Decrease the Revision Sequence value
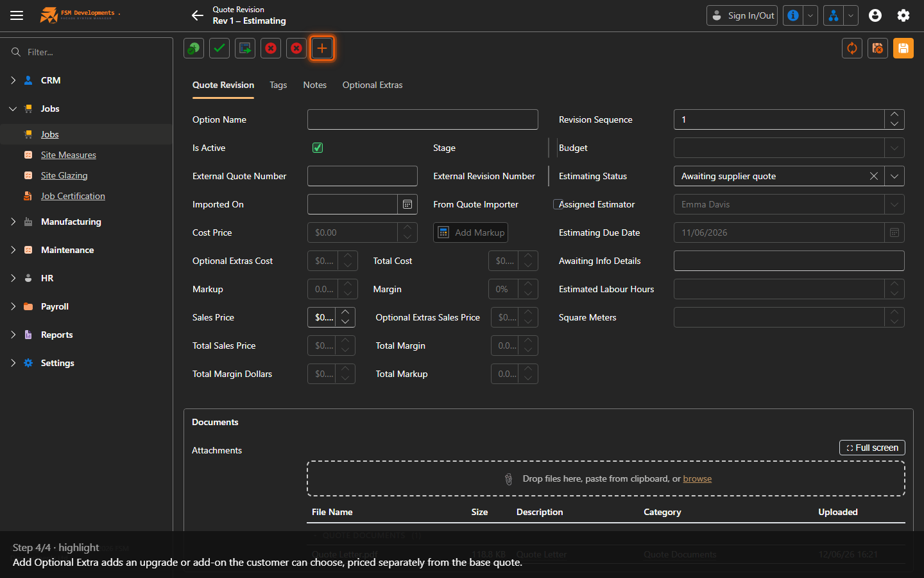 coord(894,124)
